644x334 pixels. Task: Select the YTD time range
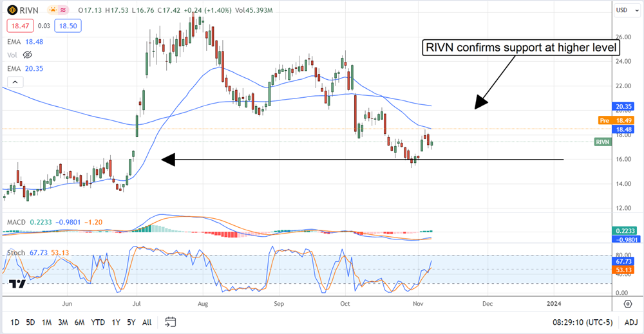(98, 321)
